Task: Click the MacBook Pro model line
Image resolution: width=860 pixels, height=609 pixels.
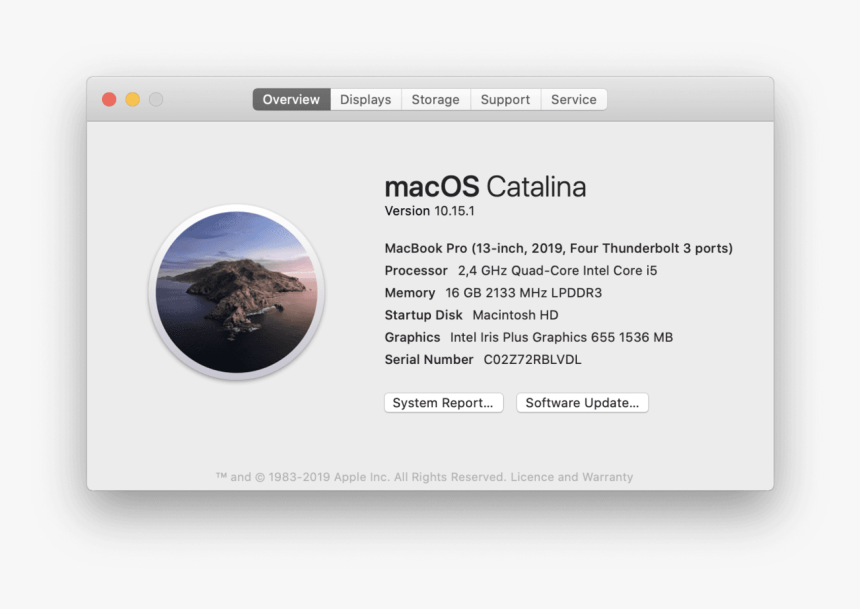Action: (558, 249)
